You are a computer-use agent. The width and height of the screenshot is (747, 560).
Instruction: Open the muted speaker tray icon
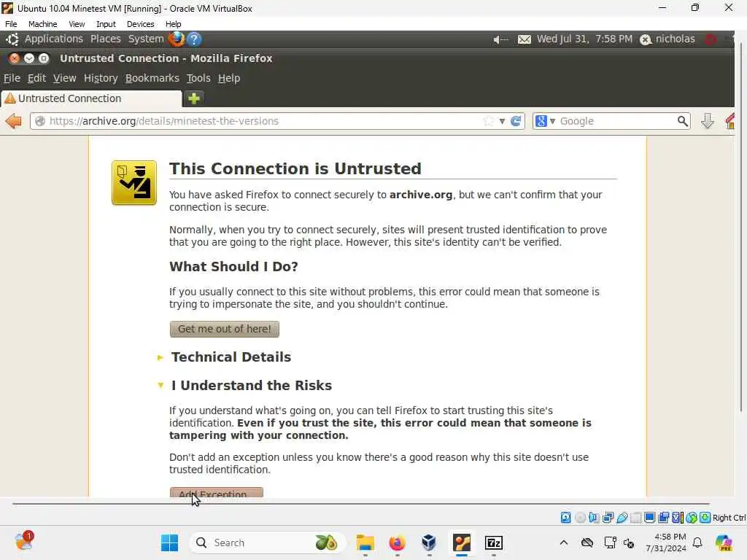point(628,542)
